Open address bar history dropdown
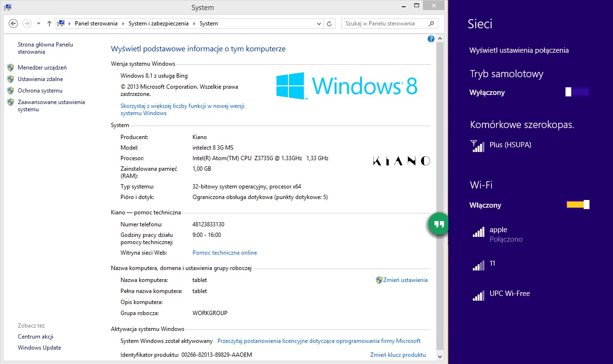 coord(319,23)
